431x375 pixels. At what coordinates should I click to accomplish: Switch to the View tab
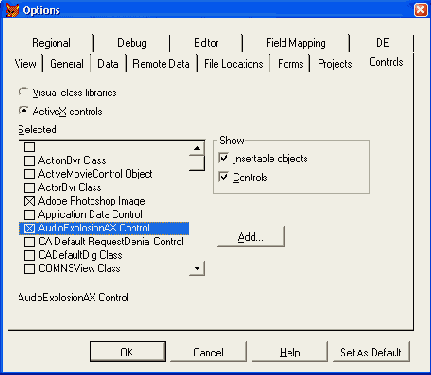[26, 64]
